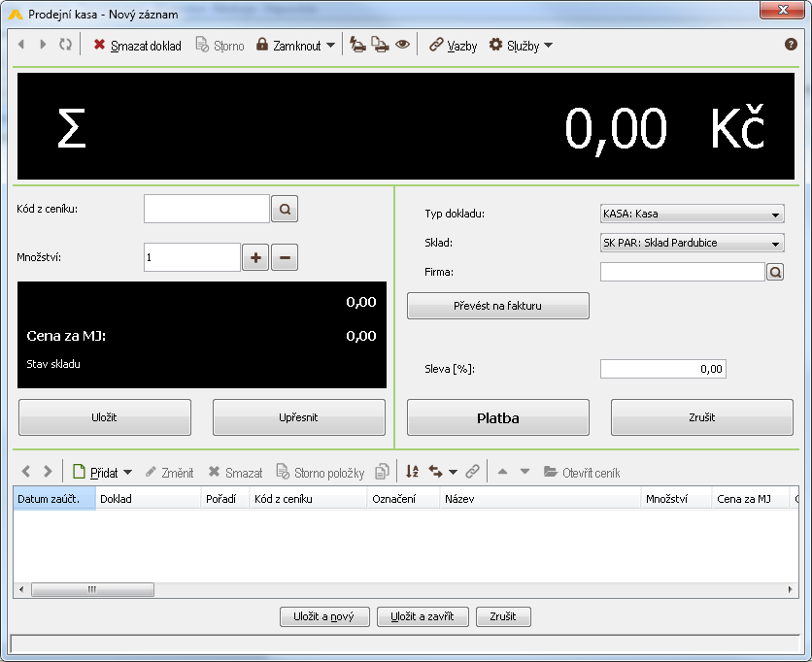The height and width of the screenshot is (662, 812).
Task: Open the Typ dokladu dropdown
Action: [x=692, y=214]
